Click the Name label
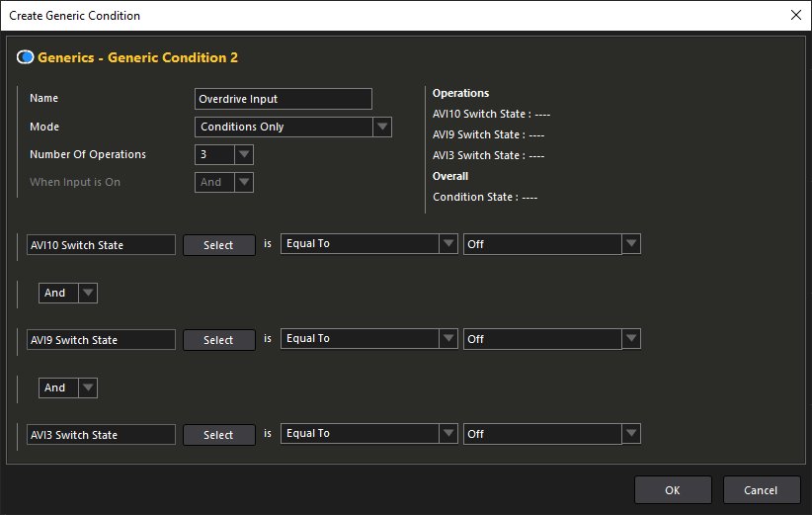Viewport: 812px width, 515px height. [x=43, y=98]
